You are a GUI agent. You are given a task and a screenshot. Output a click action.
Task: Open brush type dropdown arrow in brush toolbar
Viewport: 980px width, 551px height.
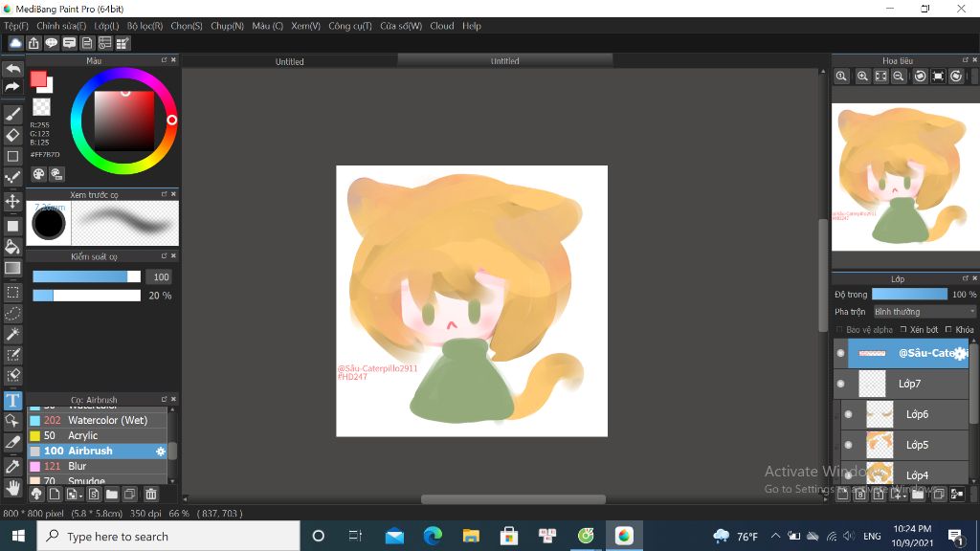click(77, 495)
